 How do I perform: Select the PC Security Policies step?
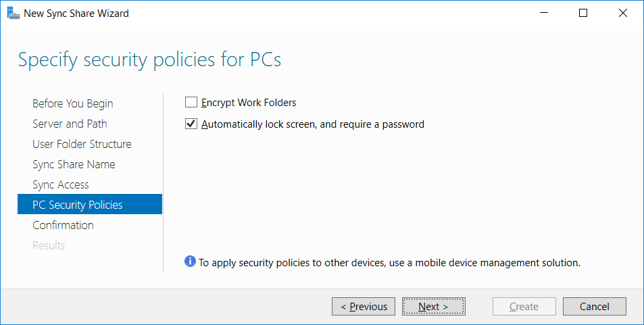(x=90, y=205)
